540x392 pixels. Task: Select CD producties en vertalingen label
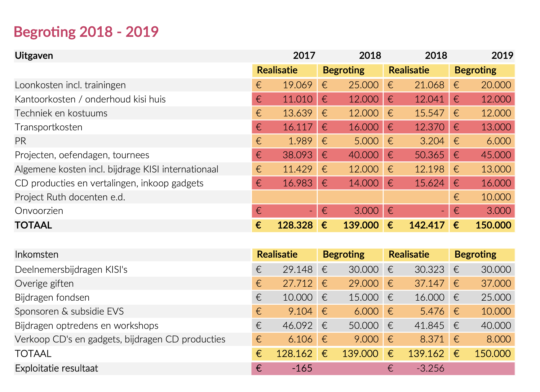109,183
